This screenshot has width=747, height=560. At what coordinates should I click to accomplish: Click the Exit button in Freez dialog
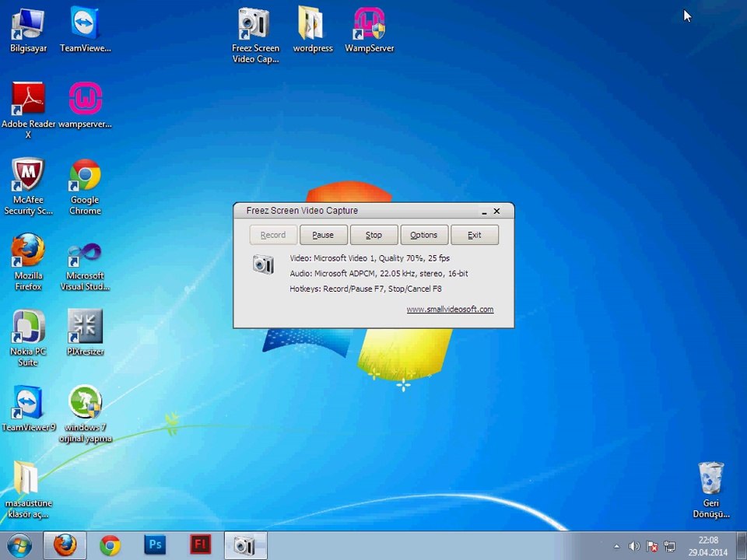(475, 235)
